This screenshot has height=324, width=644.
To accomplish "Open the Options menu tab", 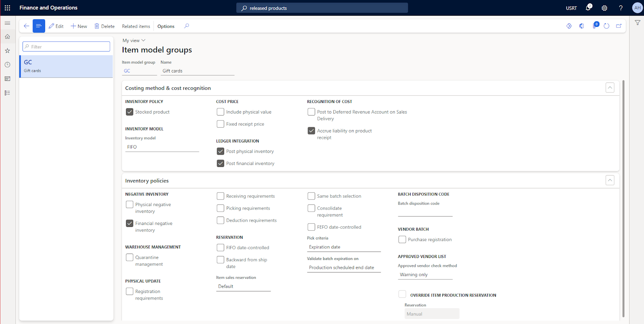I will [x=166, y=26].
